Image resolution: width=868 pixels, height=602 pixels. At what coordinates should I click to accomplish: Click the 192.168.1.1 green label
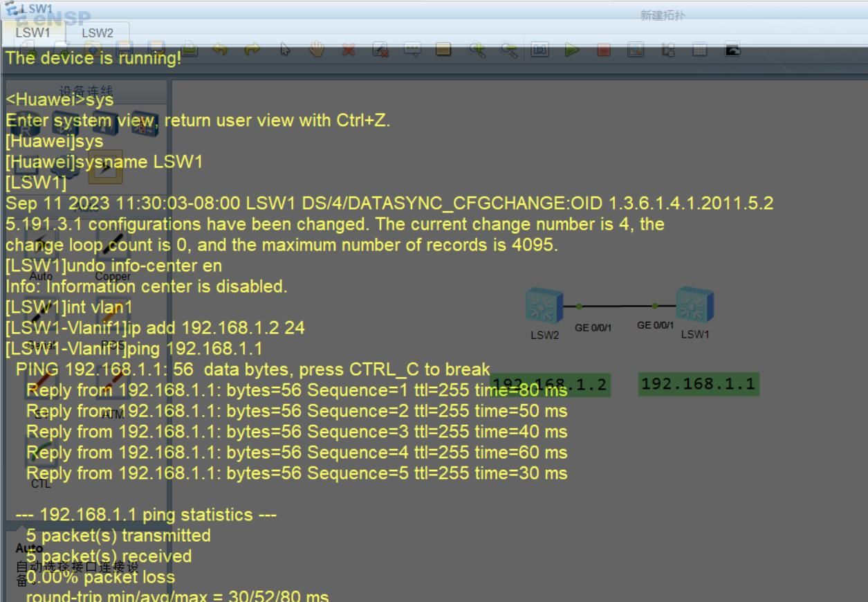(699, 384)
